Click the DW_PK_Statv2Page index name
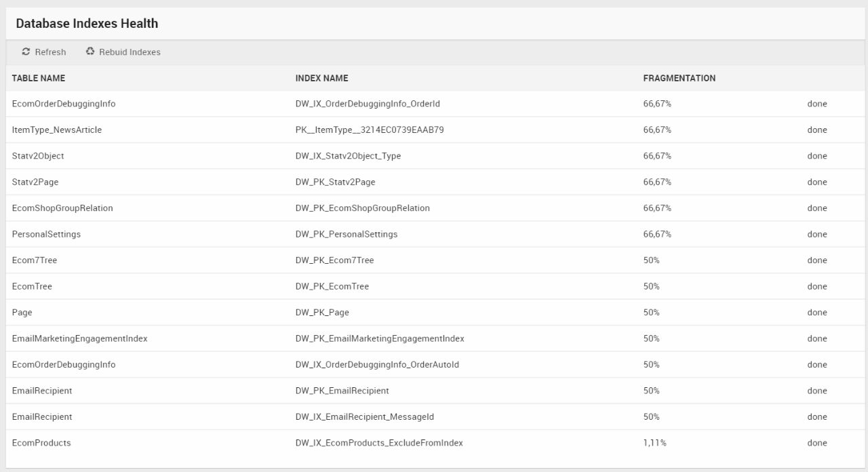868x472 pixels. (x=335, y=182)
